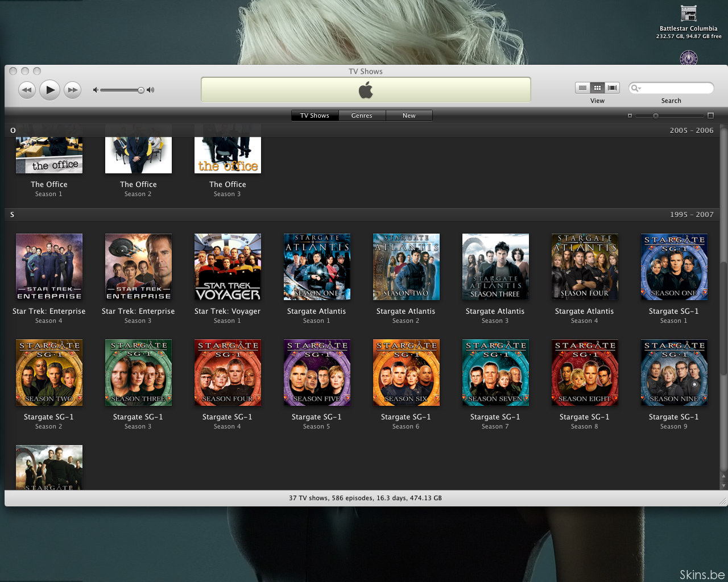
Task: Click the large artwork size icon
Action: [x=710, y=115]
